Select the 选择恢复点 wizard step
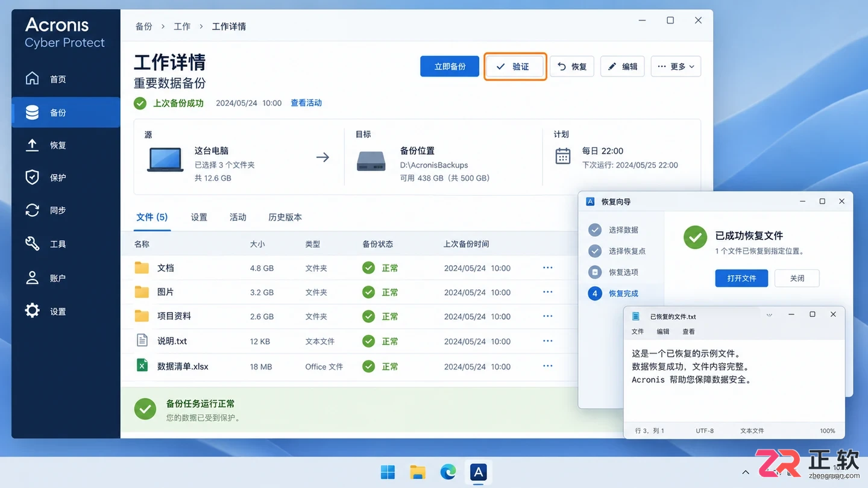The height and width of the screenshot is (488, 868). tap(617, 251)
